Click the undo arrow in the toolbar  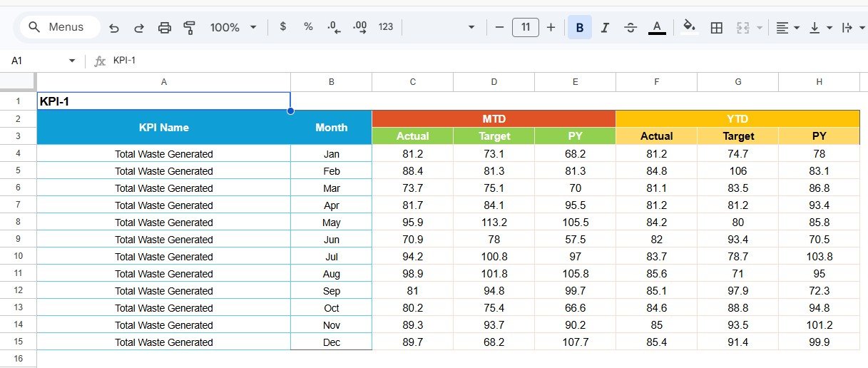tap(114, 28)
